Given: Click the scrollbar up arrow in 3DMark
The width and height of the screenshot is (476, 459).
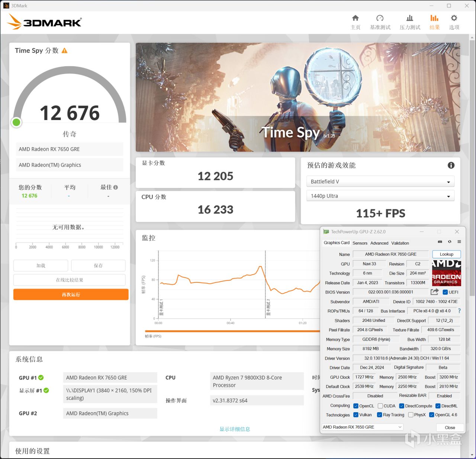Looking at the screenshot, I should point(472,38).
